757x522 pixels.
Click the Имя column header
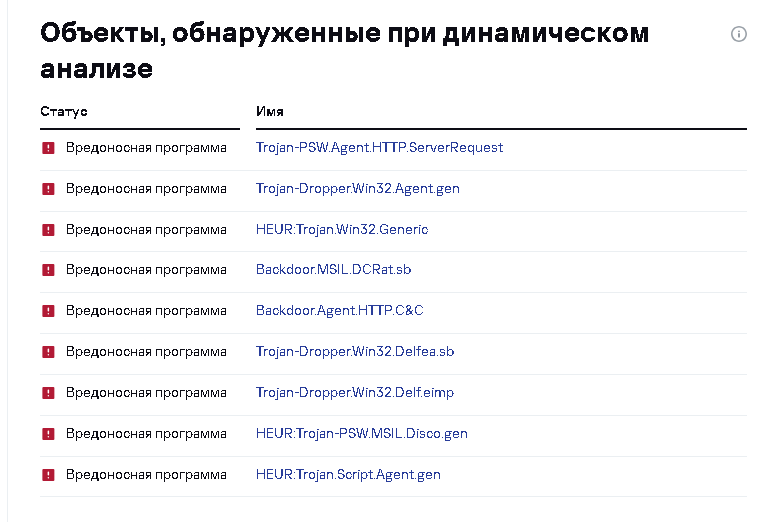coord(270,112)
